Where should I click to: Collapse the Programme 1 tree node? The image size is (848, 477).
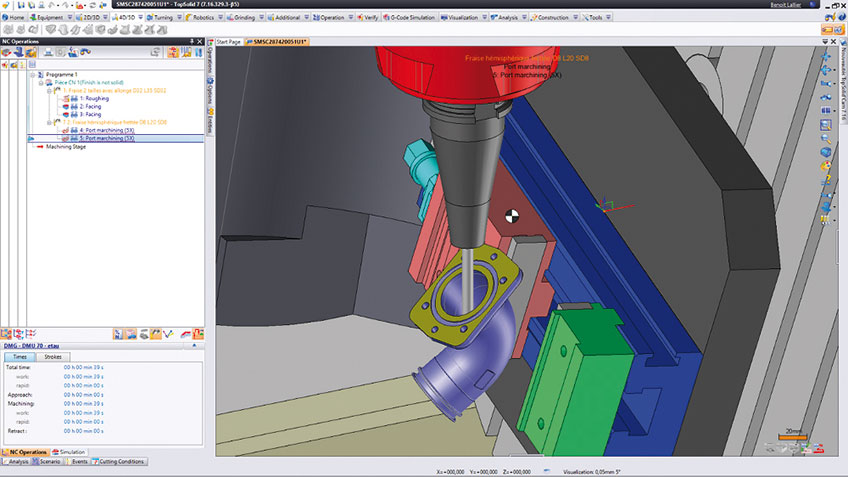tap(33, 75)
